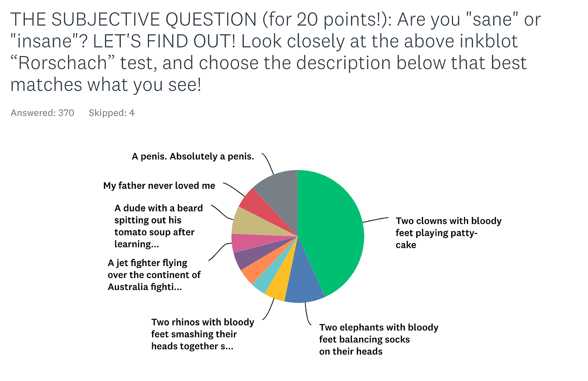
Task: Click the 'My father never loved me' label
Action: pyautogui.click(x=159, y=186)
